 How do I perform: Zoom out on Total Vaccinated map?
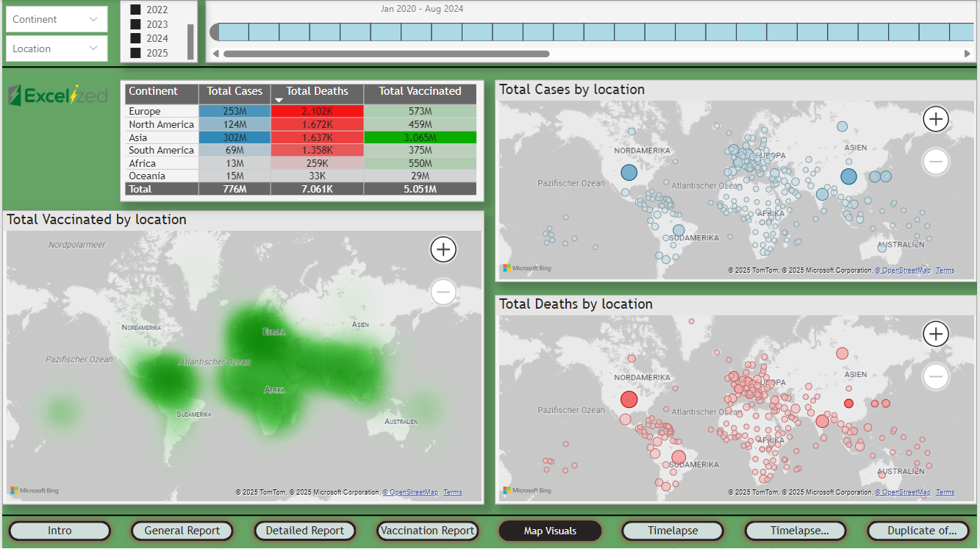443,292
